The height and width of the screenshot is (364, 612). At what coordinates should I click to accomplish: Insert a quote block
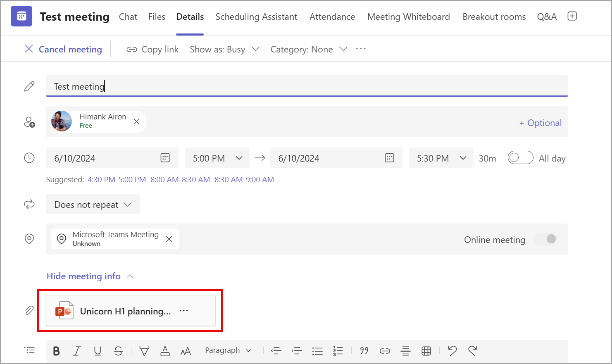click(x=364, y=351)
